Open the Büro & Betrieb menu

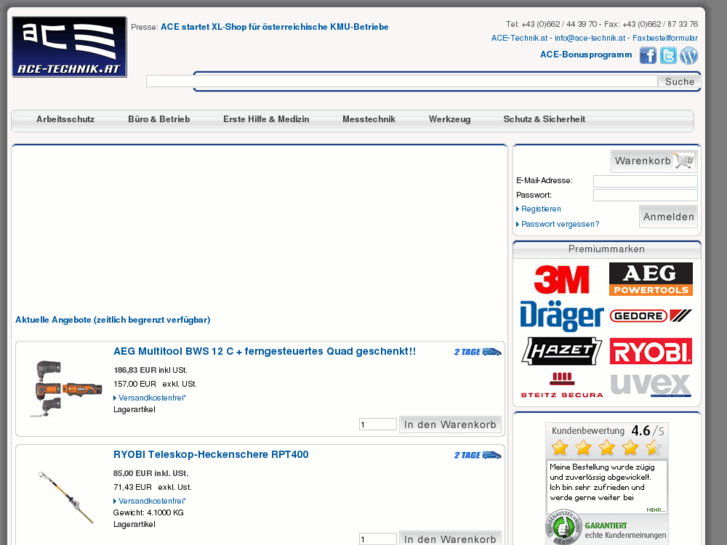(159, 119)
